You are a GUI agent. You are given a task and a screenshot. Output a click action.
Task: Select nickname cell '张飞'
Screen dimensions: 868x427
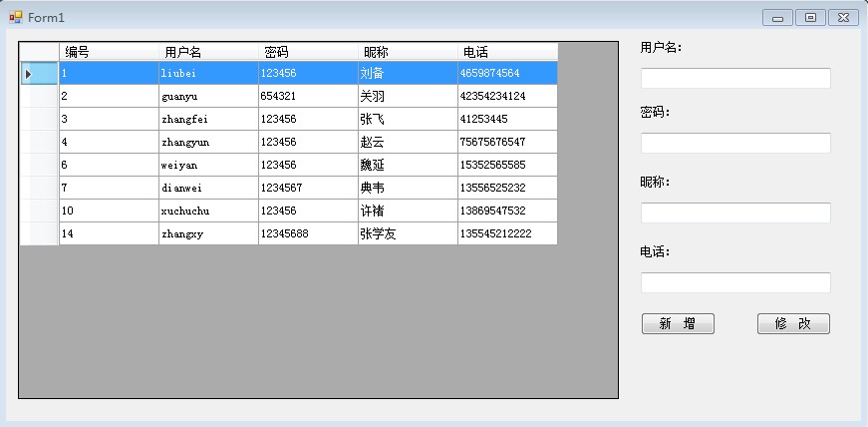[x=408, y=120]
